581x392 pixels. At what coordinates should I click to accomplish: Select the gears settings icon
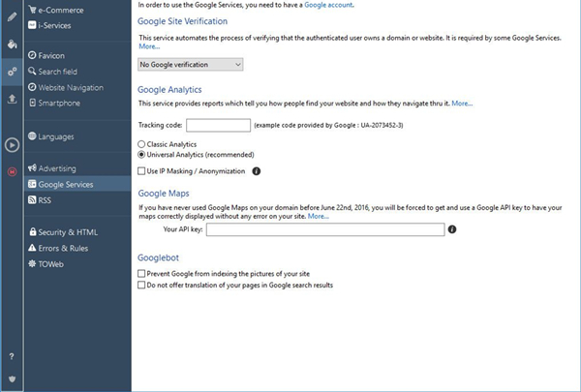point(12,72)
